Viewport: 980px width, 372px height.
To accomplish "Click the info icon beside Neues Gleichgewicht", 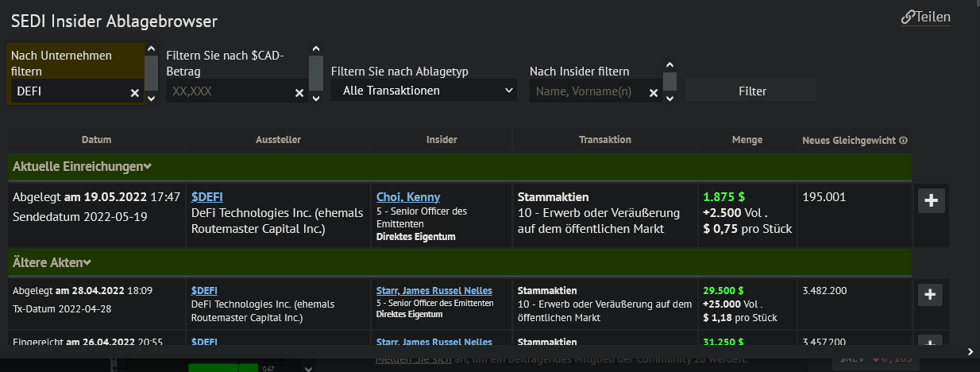I will tap(903, 141).
